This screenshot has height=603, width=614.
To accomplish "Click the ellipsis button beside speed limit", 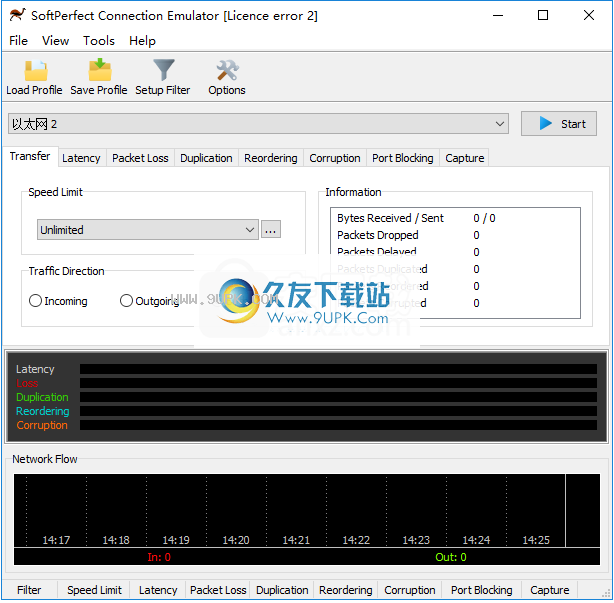I will click(271, 229).
